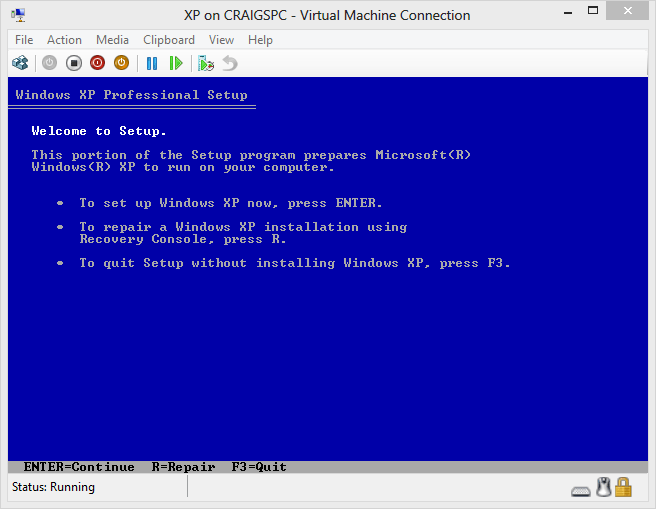The image size is (656, 509).
Task: Open the File menu
Action: (24, 40)
